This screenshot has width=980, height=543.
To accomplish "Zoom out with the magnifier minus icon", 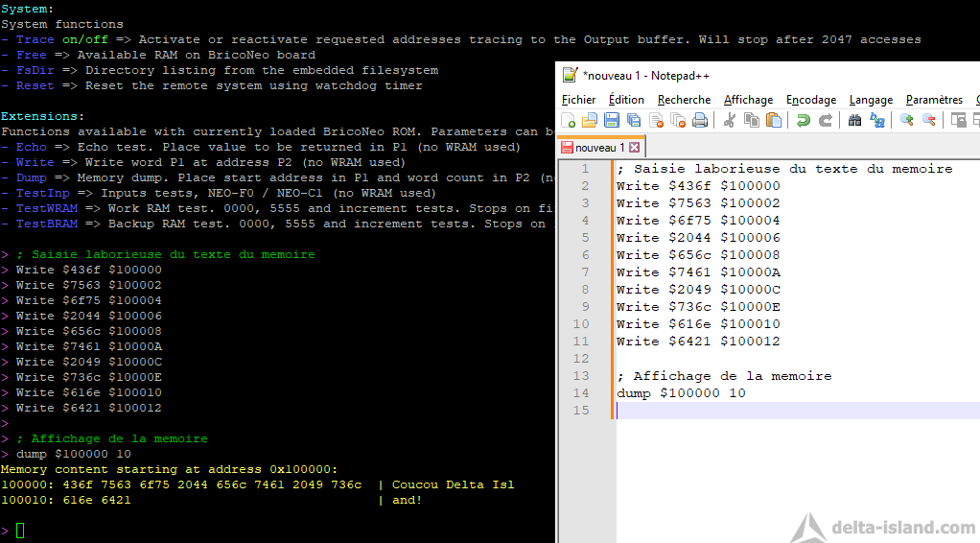I will 929,120.
